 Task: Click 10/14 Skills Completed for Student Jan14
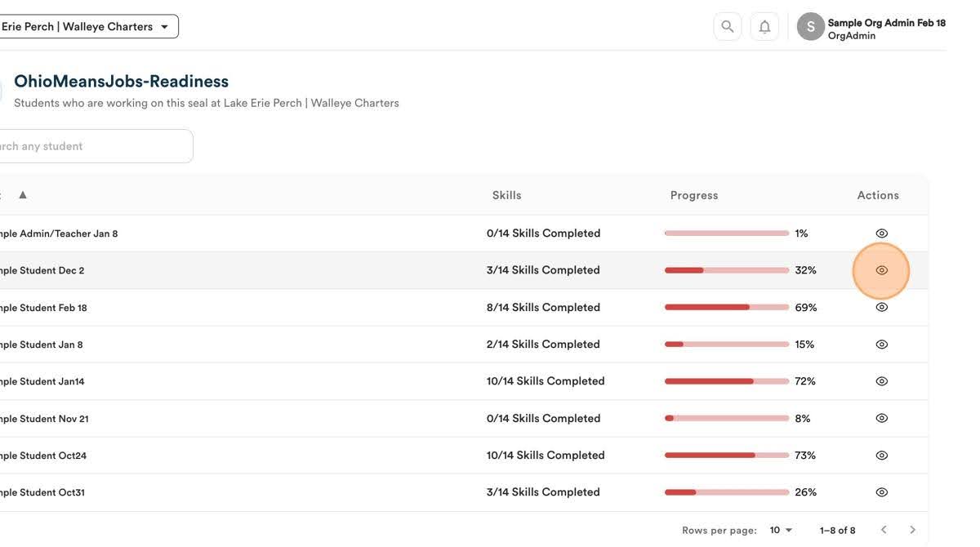[546, 381]
